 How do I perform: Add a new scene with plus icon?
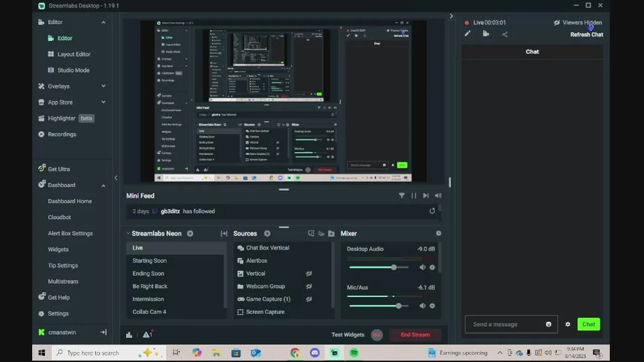pos(190,233)
